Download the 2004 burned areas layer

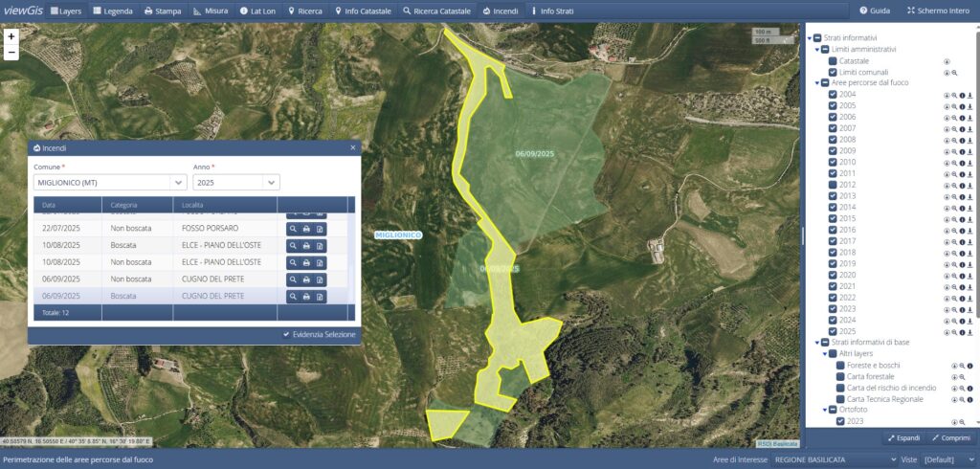tap(969, 95)
